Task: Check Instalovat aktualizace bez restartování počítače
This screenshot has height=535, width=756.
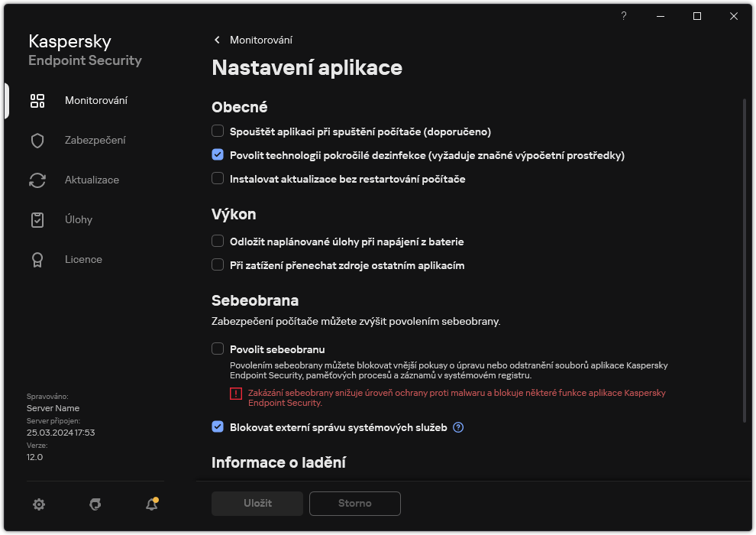Action: [x=216, y=179]
